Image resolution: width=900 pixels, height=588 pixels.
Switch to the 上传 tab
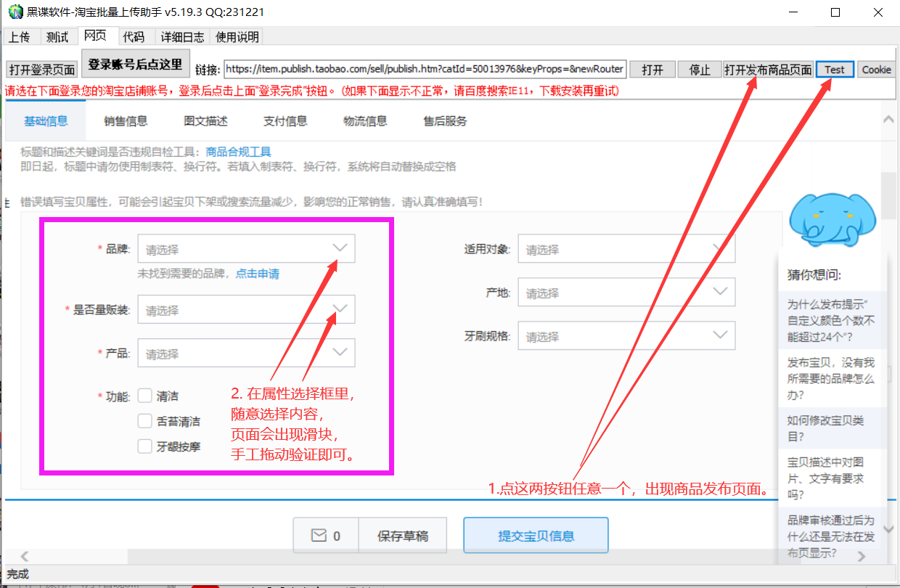pos(20,37)
